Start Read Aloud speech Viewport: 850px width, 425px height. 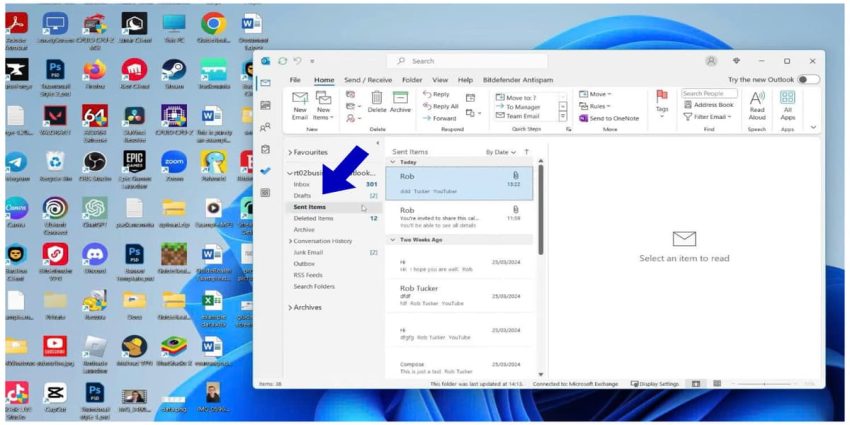click(757, 106)
